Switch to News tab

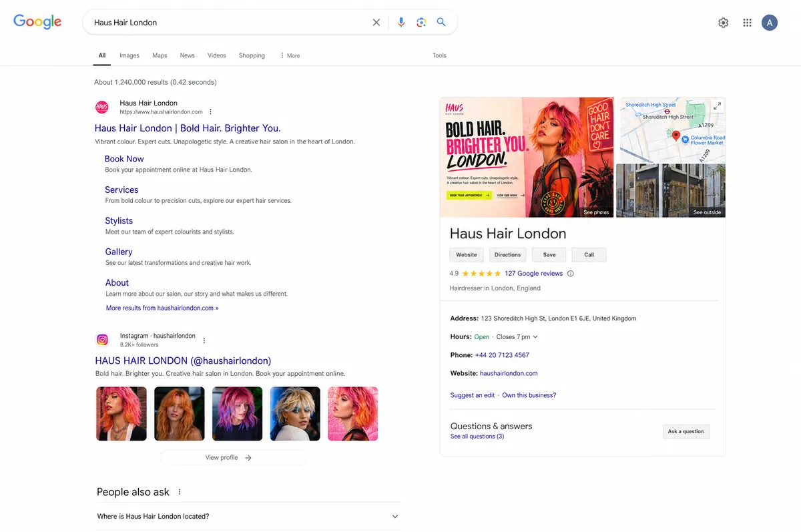click(188, 55)
